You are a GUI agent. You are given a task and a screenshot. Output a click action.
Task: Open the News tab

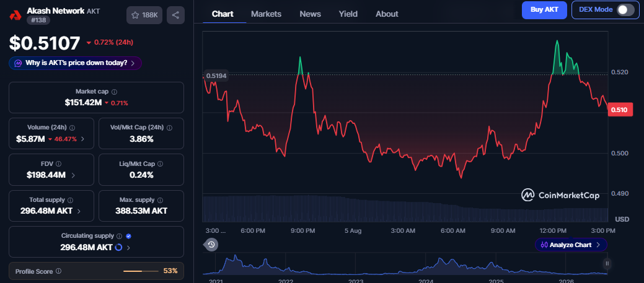point(310,14)
